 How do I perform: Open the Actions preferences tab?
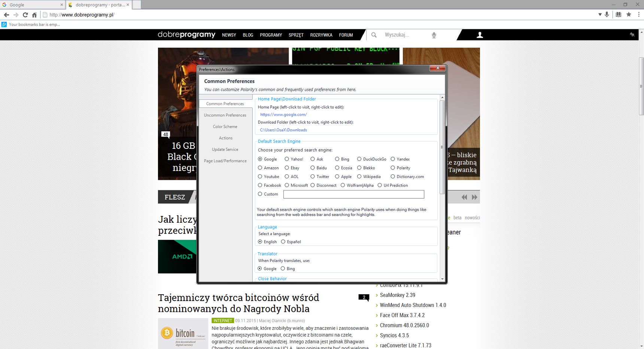click(225, 138)
